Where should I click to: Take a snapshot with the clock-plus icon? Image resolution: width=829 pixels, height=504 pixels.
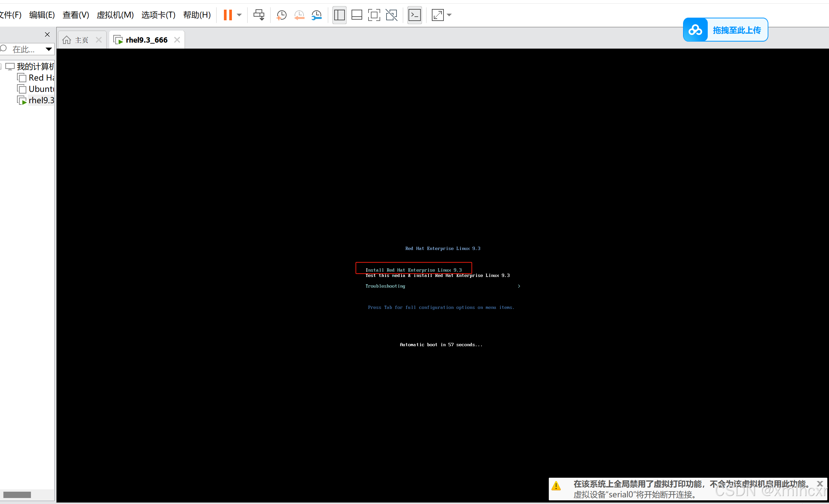click(x=281, y=15)
